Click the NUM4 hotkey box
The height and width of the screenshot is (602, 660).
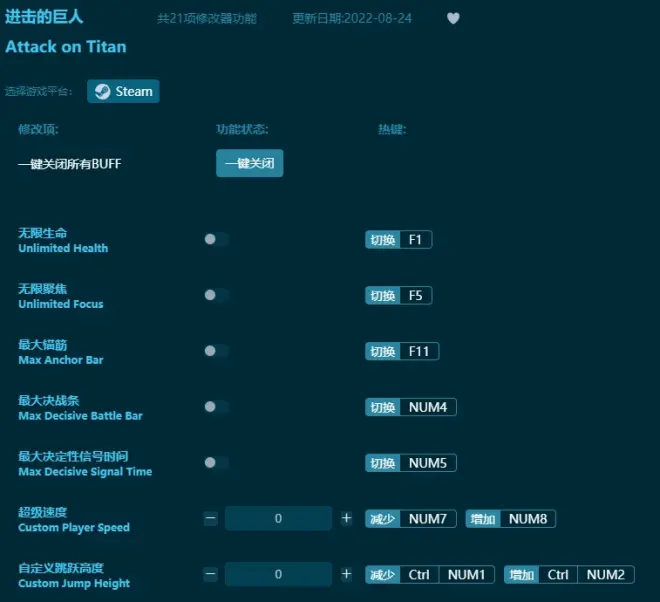428,407
